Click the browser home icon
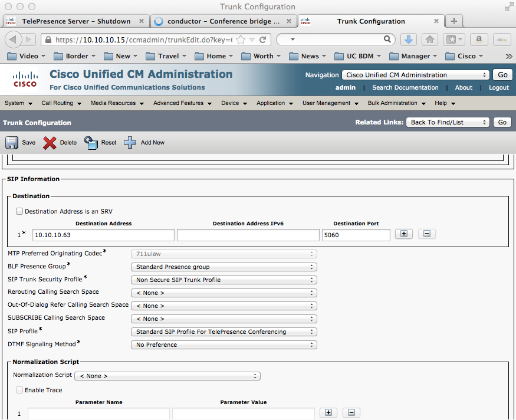516x420 pixels. 430,40
